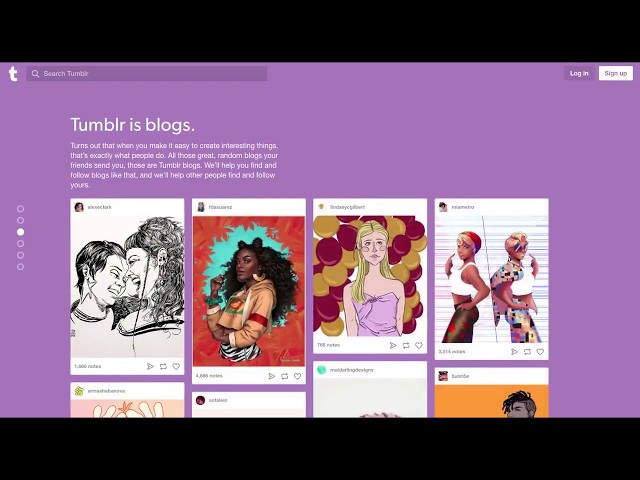Screen dimensions: 640x480
Task: Select the fourth page indicator dot
Action: 20,244
